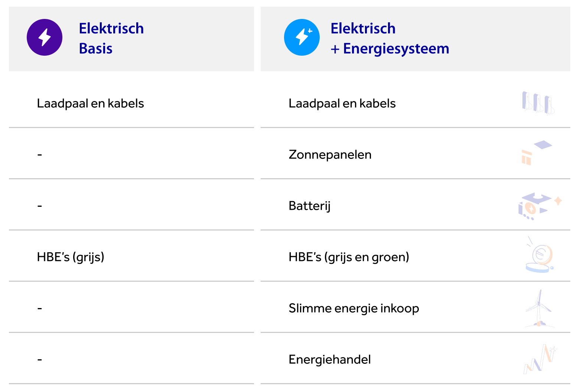
Task: Click the dash opposite Zonnepanelen
Action: [x=40, y=154]
